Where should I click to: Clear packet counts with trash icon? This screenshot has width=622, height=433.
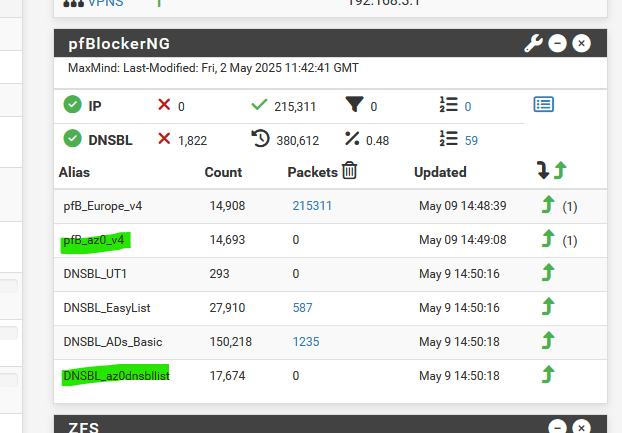[x=349, y=171]
